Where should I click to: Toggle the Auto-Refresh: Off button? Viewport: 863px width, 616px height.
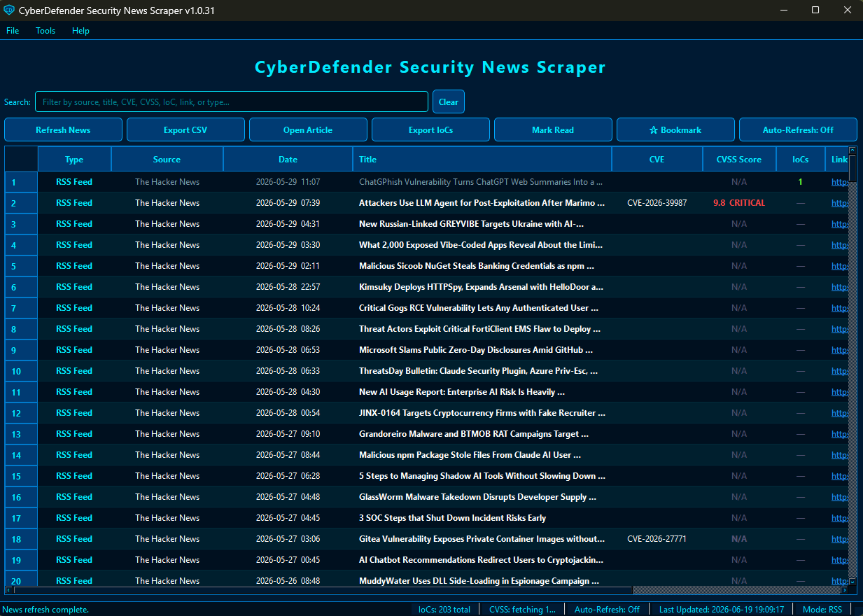(x=798, y=129)
